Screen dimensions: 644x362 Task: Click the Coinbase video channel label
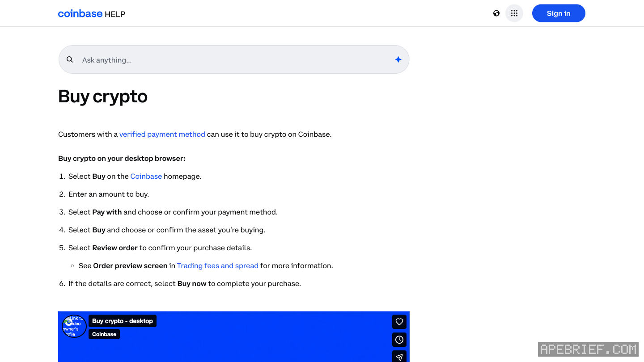pyautogui.click(x=104, y=334)
